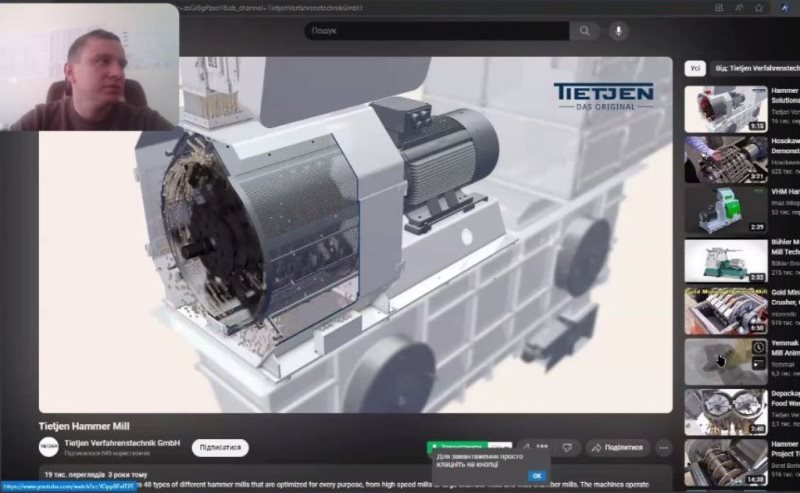Viewport: 800px width, 493px height.
Task: Select the Від: Tietjen Verfahrenstechnik filter chip
Action: [756, 68]
